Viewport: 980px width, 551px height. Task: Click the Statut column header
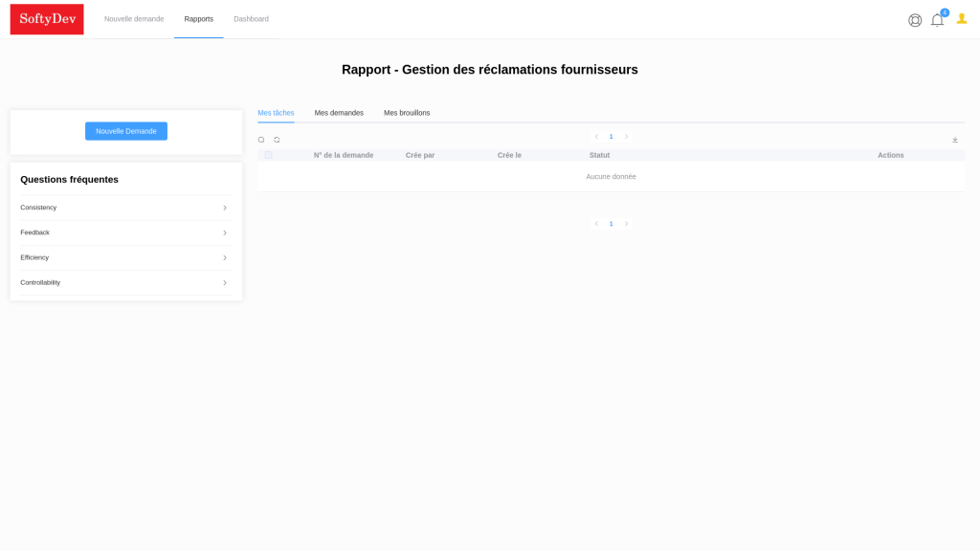click(x=599, y=155)
